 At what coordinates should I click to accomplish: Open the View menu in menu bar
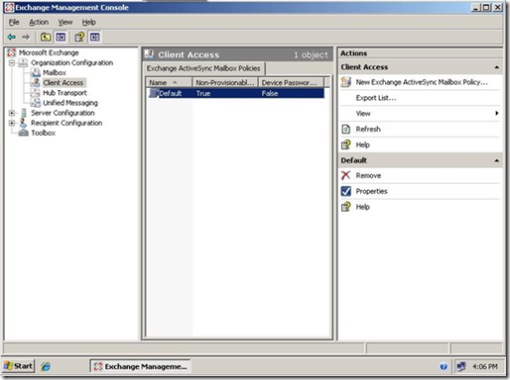click(65, 22)
